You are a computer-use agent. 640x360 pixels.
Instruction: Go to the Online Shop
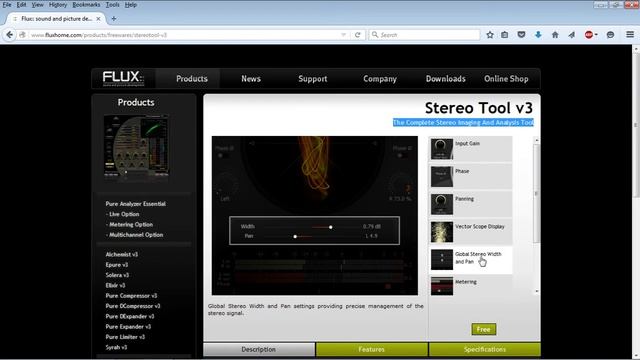pos(506,79)
